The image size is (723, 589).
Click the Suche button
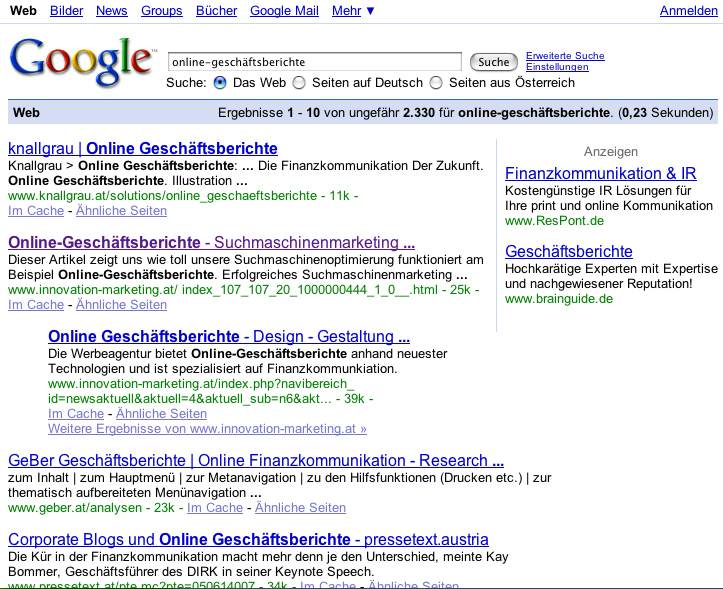pyautogui.click(x=493, y=62)
